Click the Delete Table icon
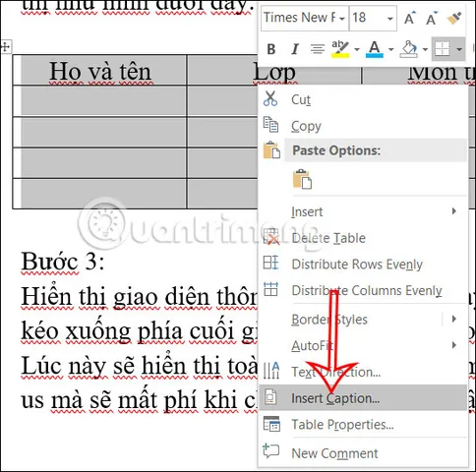This screenshot has width=476, height=472. (x=271, y=237)
